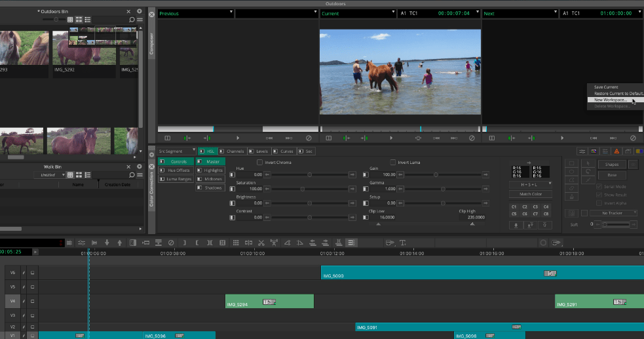Adjust the Saturation slider handle
Screen dimensions: 644x339
(302, 189)
